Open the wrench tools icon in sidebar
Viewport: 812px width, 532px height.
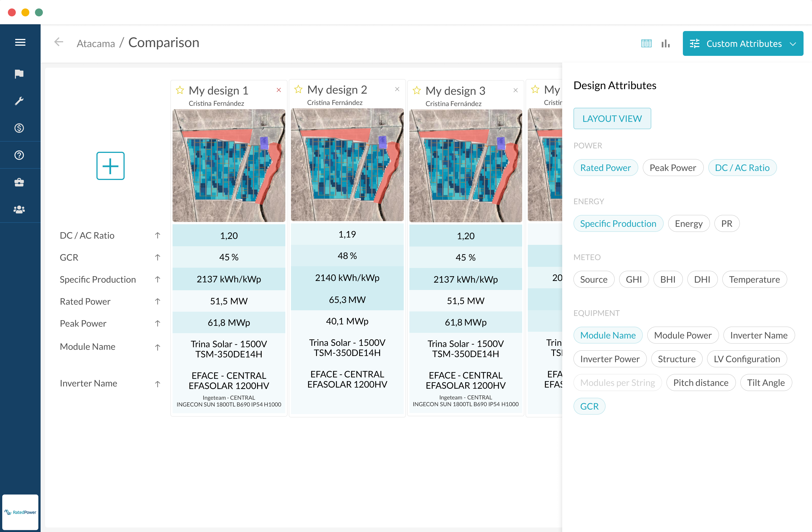[19, 101]
